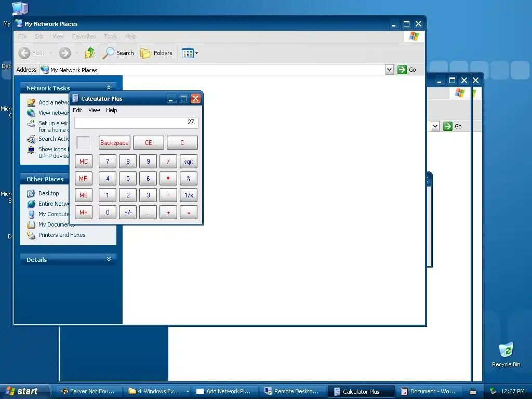
Task: Switch to Server Not Found taskbar item
Action: (x=88, y=391)
